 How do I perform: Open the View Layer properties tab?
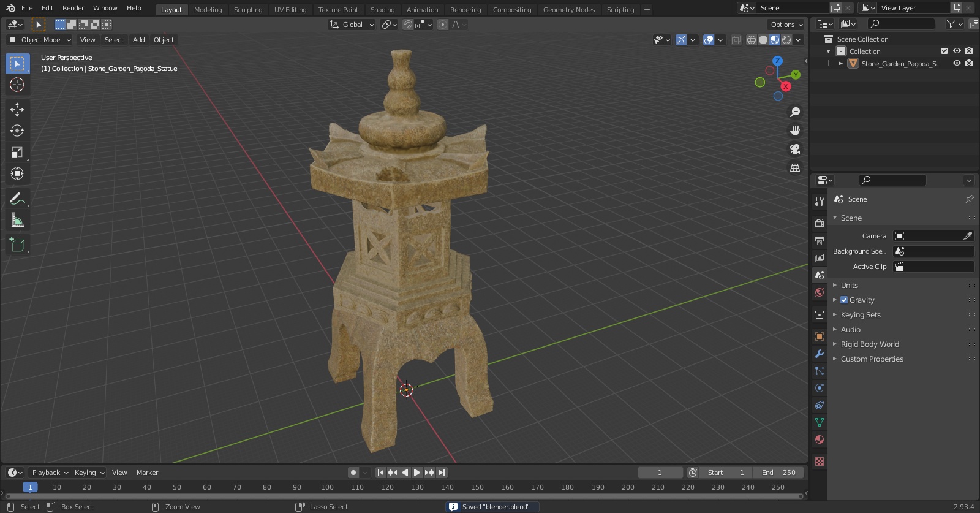(819, 257)
